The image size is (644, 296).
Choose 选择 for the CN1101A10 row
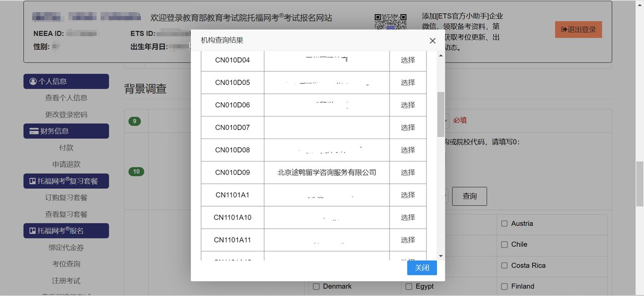pos(408,217)
